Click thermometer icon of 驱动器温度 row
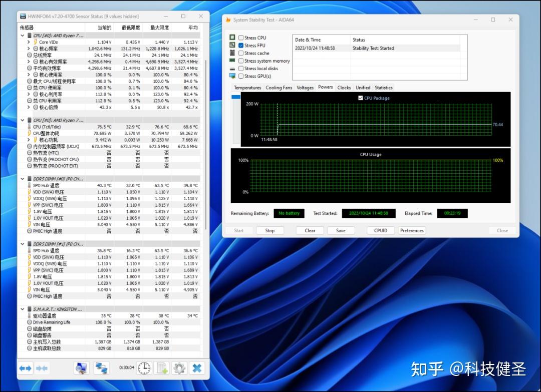 point(30,315)
